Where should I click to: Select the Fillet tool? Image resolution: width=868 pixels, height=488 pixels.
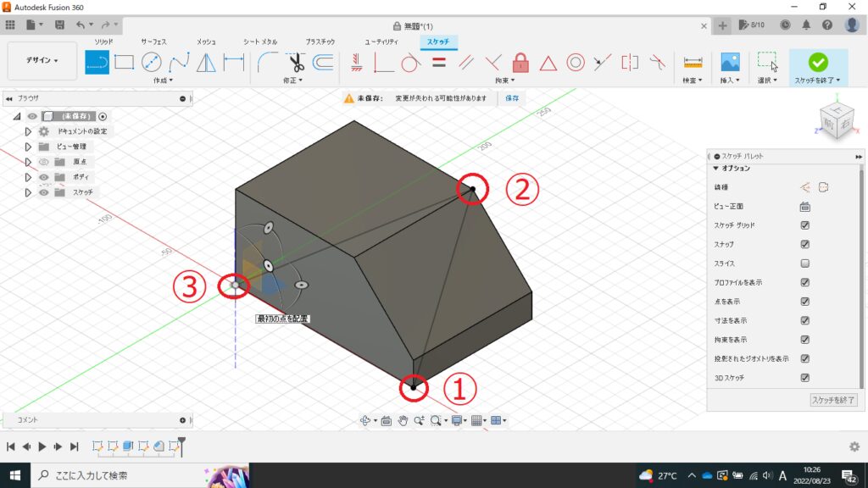(x=267, y=63)
